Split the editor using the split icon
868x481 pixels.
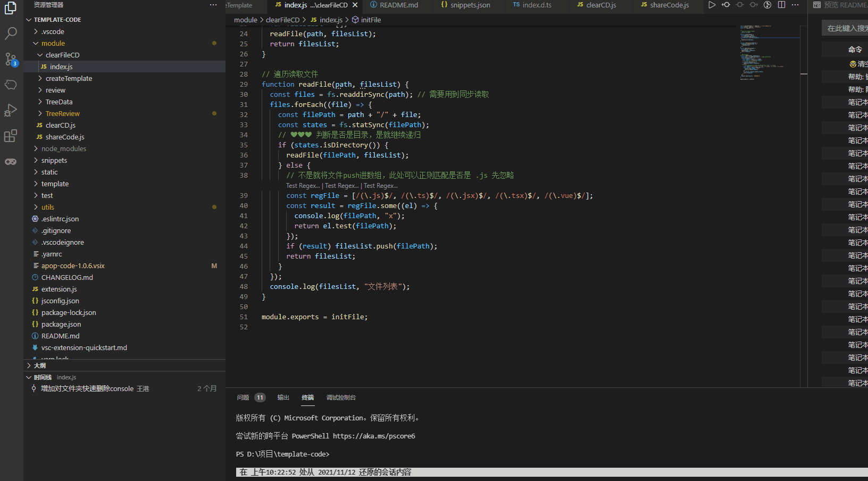(781, 6)
